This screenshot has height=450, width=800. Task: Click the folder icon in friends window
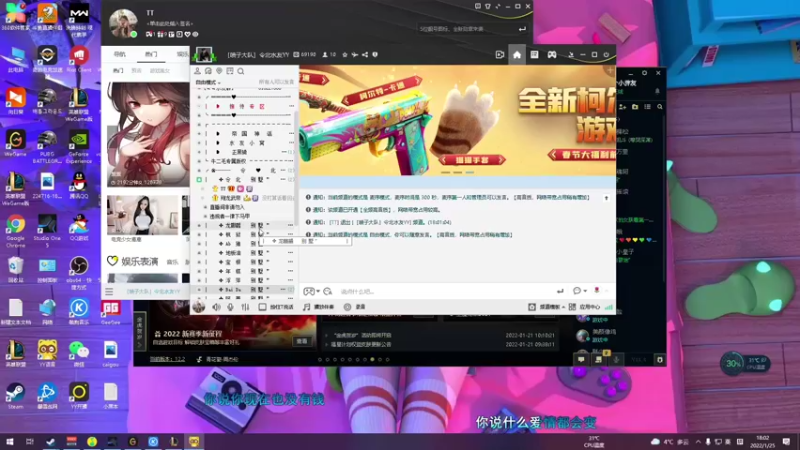(x=635, y=107)
